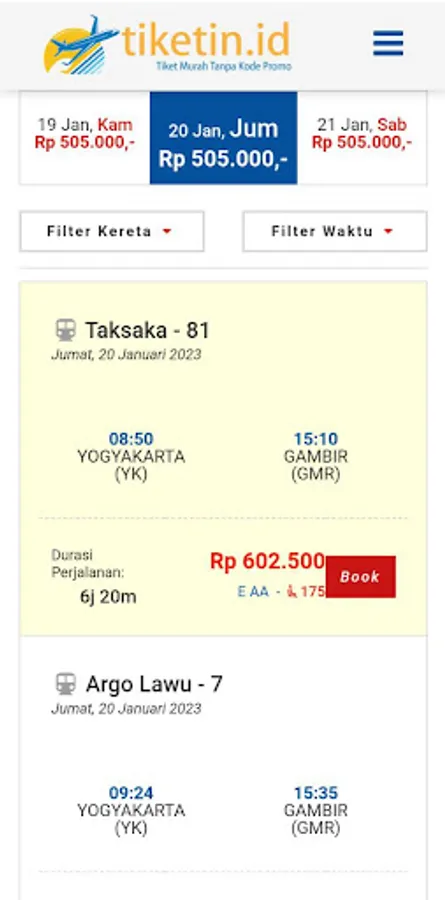Click the tiketin.id airplane logo
The height and width of the screenshot is (900, 445).
click(x=80, y=46)
